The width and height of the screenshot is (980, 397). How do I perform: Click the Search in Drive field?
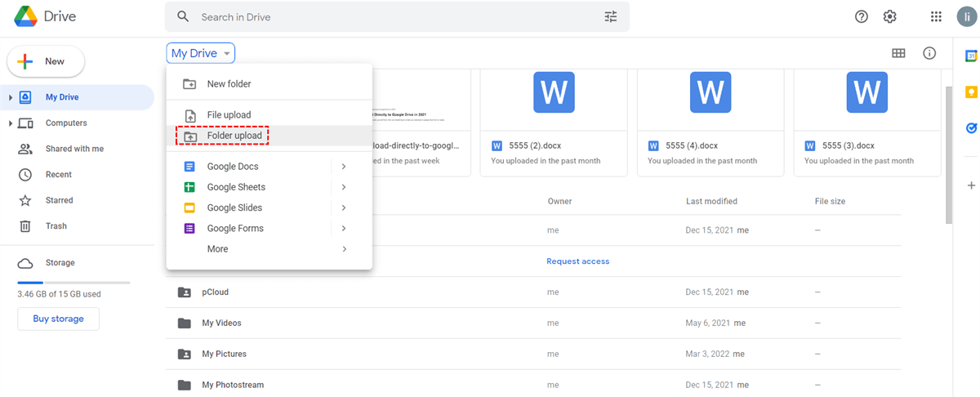pyautogui.click(x=392, y=17)
